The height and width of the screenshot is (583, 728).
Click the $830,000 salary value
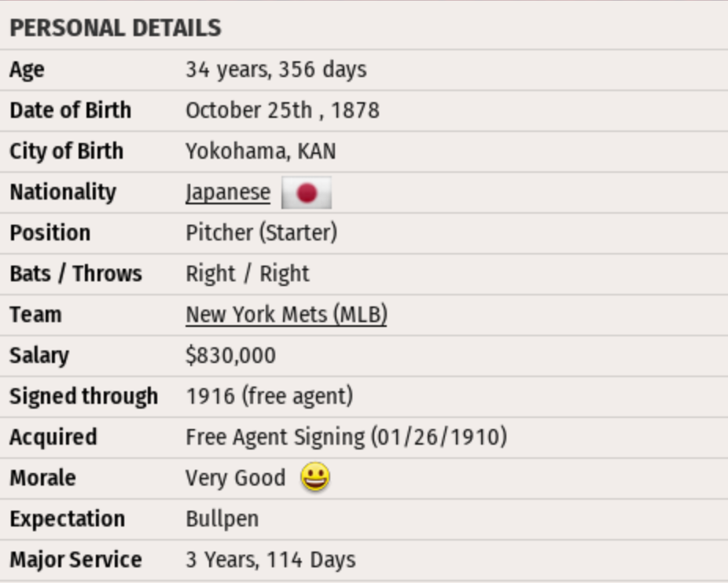coord(230,356)
